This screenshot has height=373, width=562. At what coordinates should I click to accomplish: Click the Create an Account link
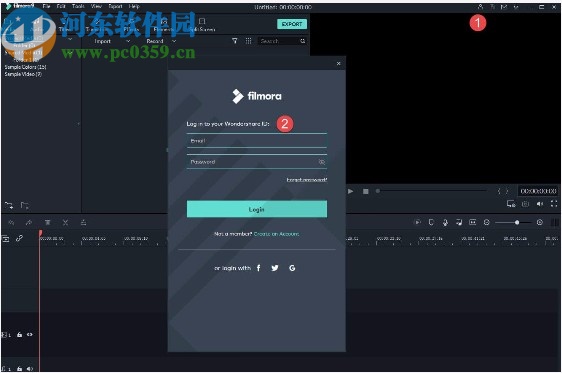(276, 234)
